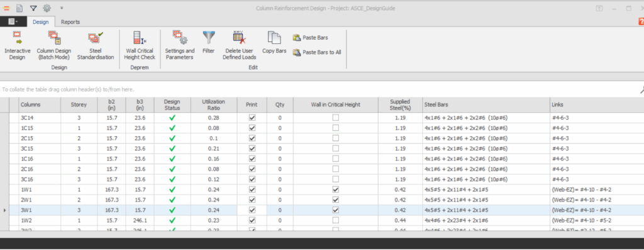
Task: Open Settings and Parameters
Action: [x=180, y=45]
